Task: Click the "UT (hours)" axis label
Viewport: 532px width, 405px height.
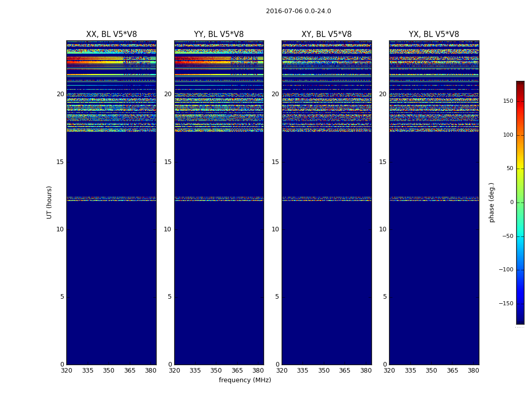Action: (x=49, y=202)
